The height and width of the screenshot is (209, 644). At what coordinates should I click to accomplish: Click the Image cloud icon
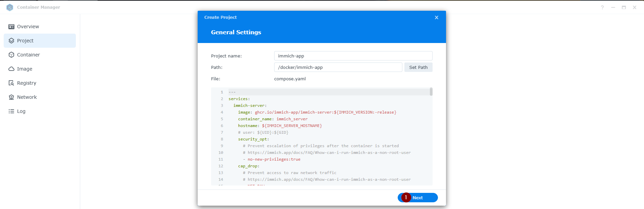[x=11, y=69]
